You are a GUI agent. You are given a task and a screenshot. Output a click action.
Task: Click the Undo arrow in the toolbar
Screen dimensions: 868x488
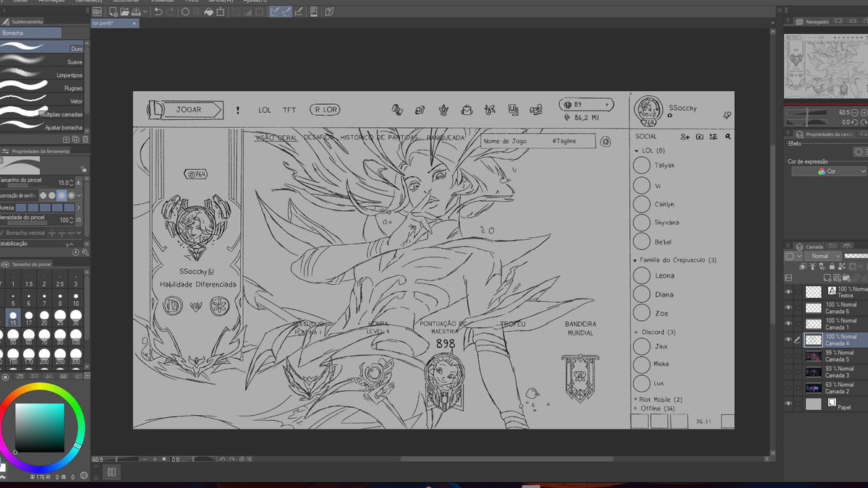pyautogui.click(x=158, y=12)
